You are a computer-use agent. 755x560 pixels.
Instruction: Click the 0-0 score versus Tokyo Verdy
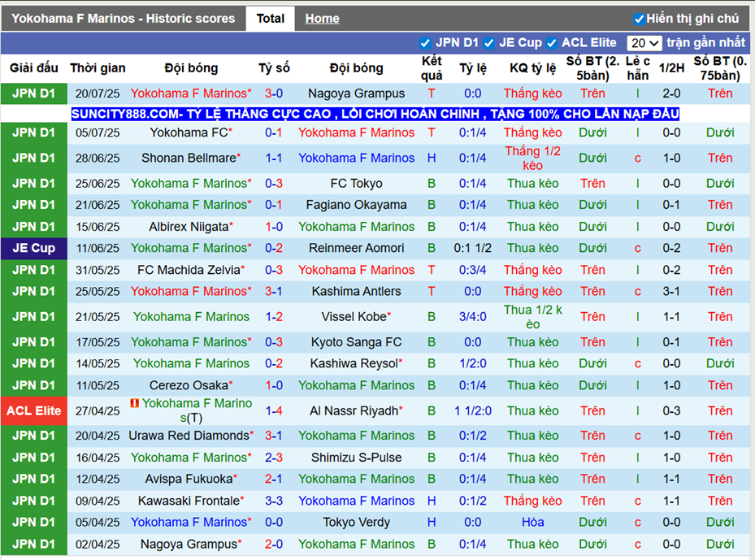click(274, 523)
